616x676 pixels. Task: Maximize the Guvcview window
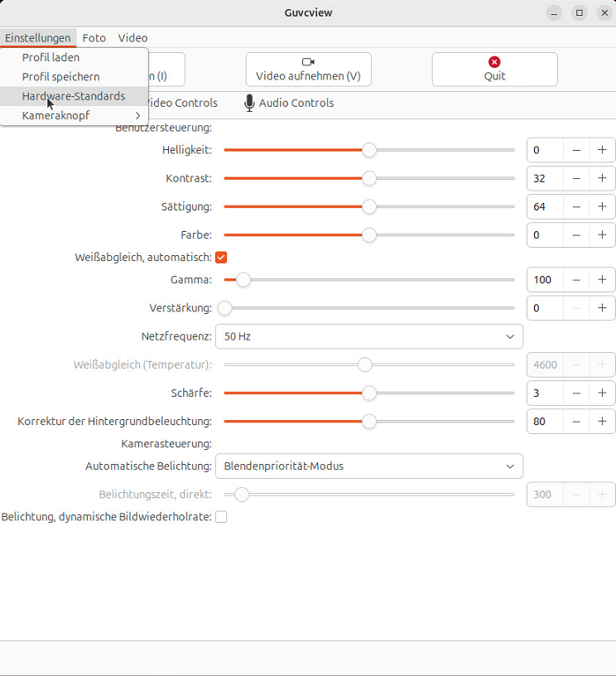580,13
